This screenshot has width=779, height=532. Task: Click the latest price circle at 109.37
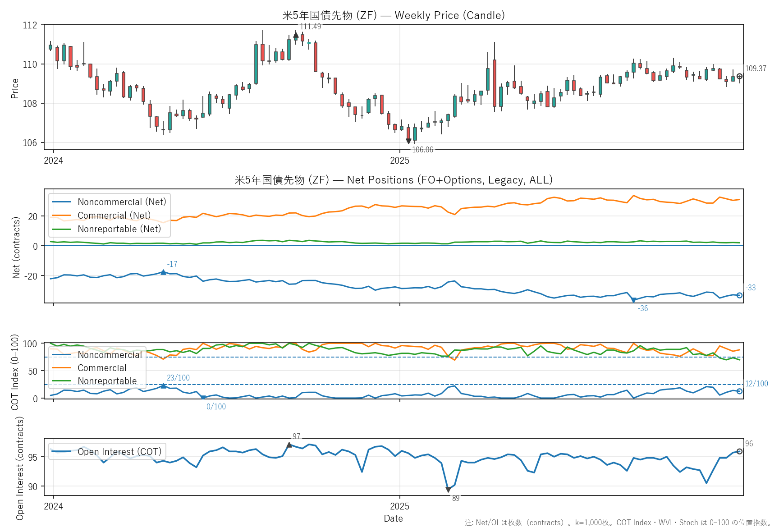739,76
